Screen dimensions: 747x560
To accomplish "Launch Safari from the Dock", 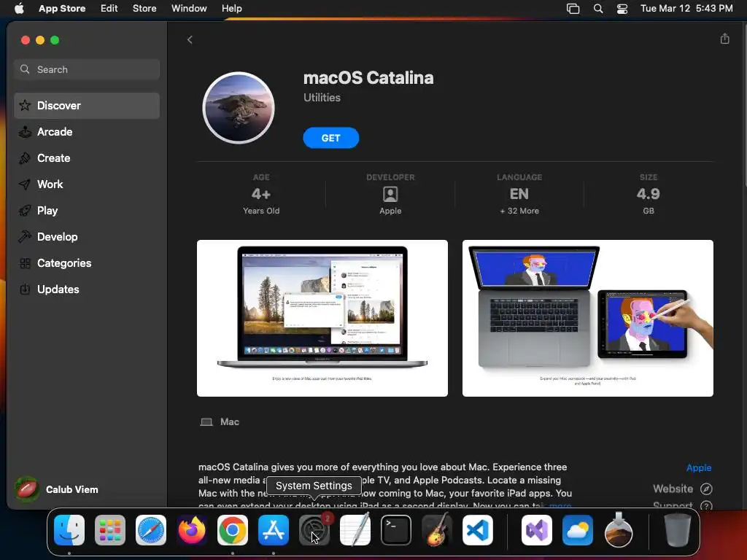I will click(151, 530).
